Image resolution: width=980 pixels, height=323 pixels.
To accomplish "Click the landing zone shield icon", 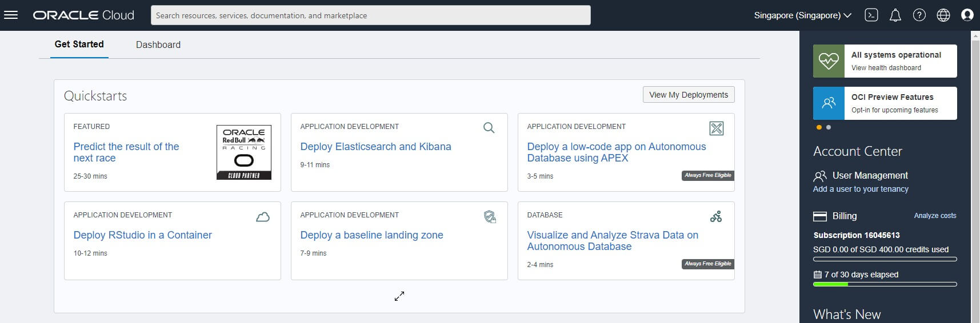I will pyautogui.click(x=490, y=217).
